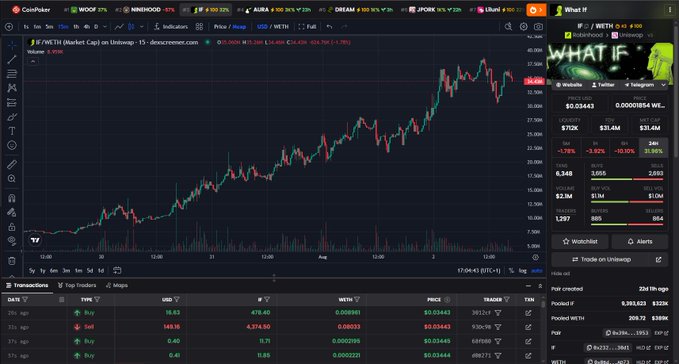The width and height of the screenshot is (679, 364).
Task: Select the brush drawing tool
Action: point(12,117)
